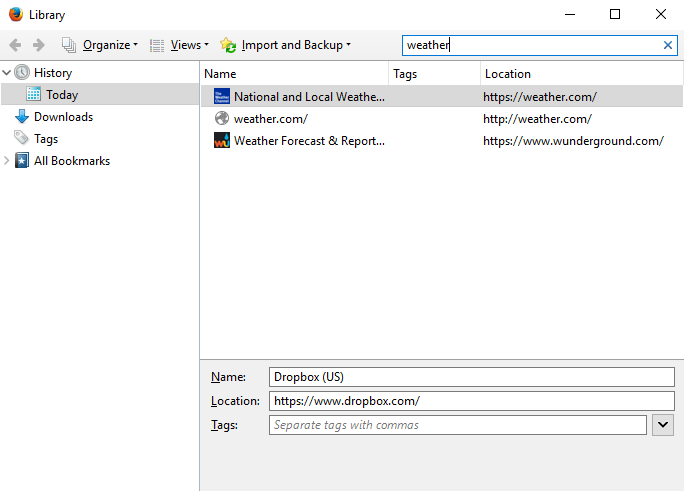This screenshot has height=491, width=684.
Task: Select the weather.com/ history entry
Action: [442, 119]
